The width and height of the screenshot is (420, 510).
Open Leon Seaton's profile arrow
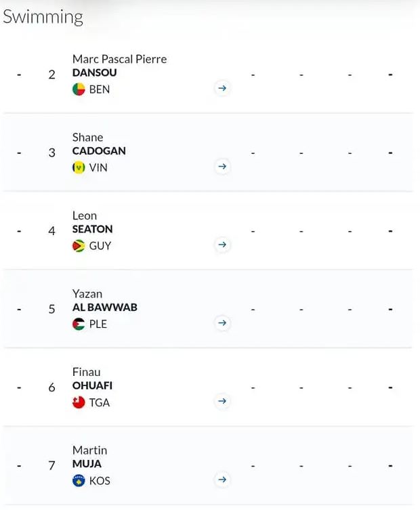(222, 245)
